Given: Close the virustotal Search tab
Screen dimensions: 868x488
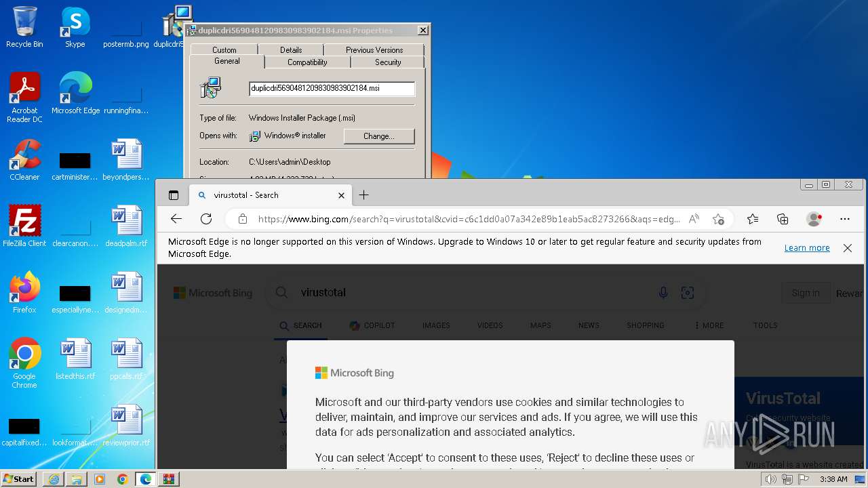Looking at the screenshot, I should (341, 195).
